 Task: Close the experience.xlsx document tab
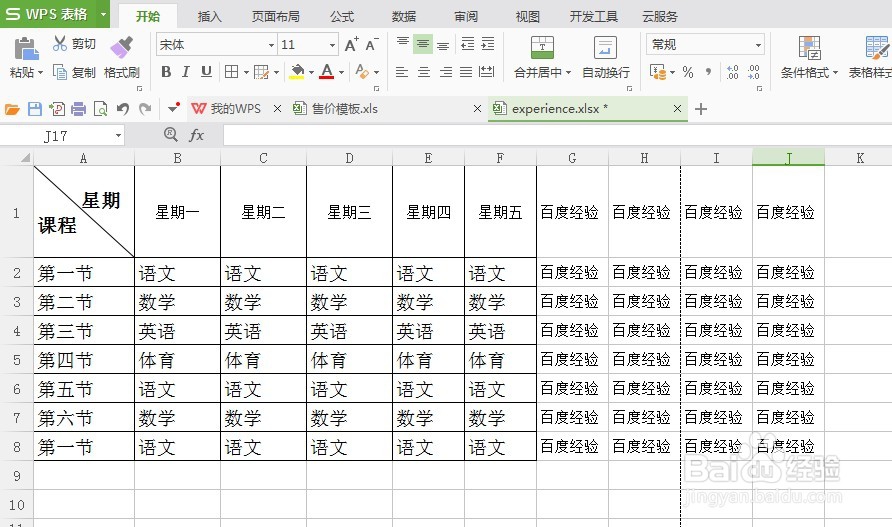pos(677,109)
